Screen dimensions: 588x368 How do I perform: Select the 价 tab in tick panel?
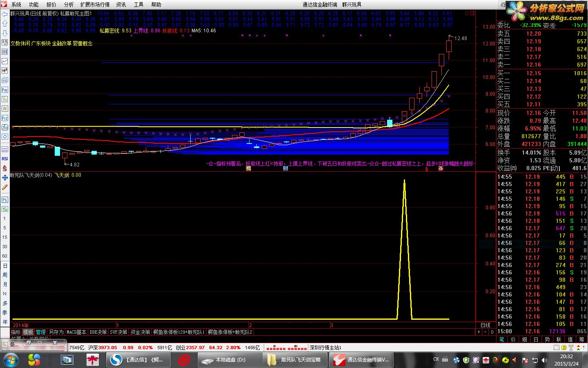[x=513, y=339]
